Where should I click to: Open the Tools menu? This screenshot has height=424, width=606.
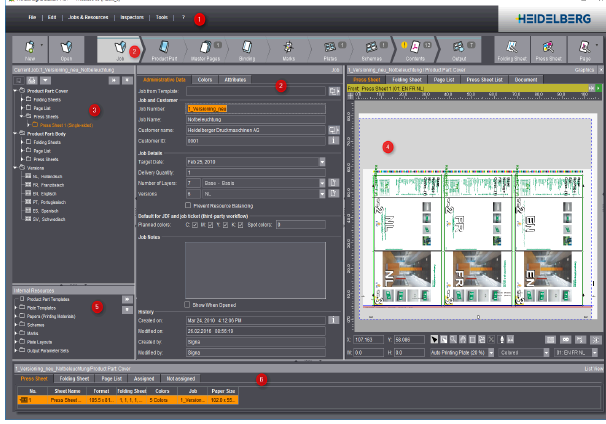coord(162,17)
